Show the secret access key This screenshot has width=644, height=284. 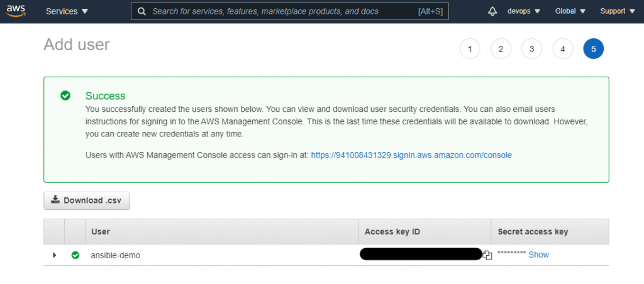(x=538, y=255)
